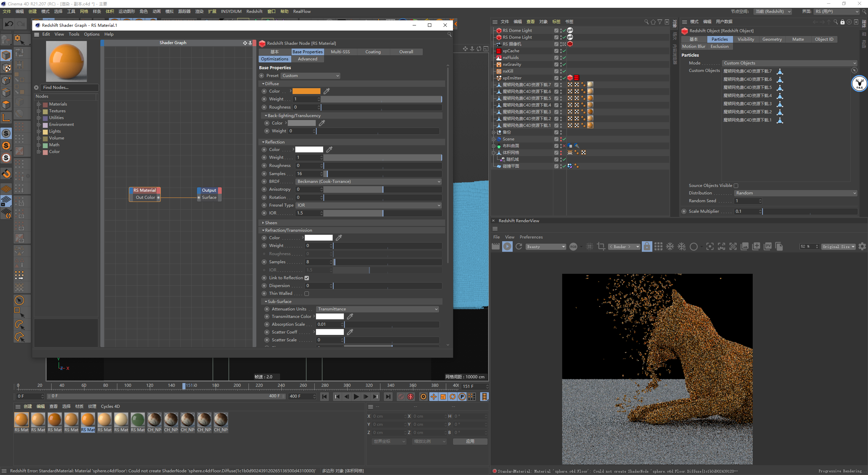Open the BRDF Beckmann dropdown
This screenshot has height=475, width=868.
[x=369, y=182]
